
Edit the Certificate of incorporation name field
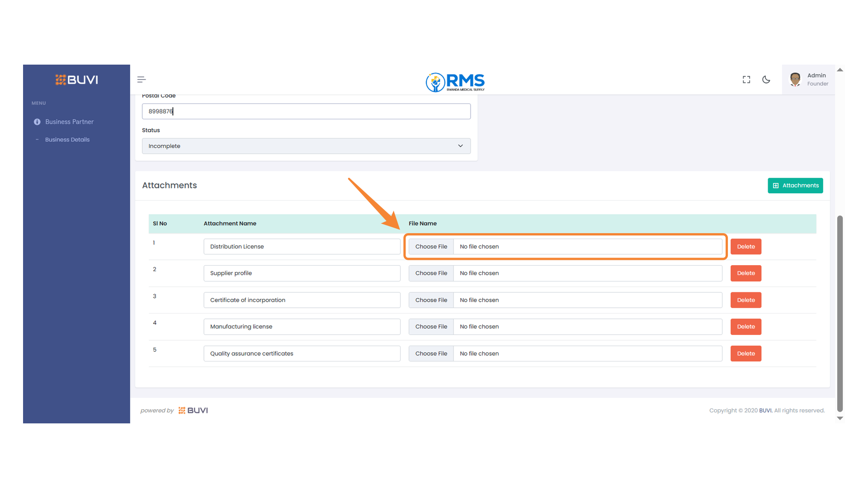(302, 300)
